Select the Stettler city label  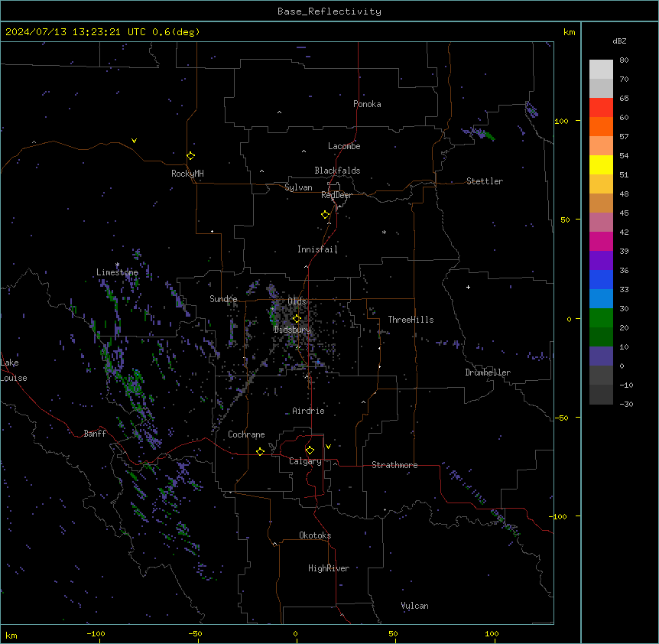coord(485,181)
